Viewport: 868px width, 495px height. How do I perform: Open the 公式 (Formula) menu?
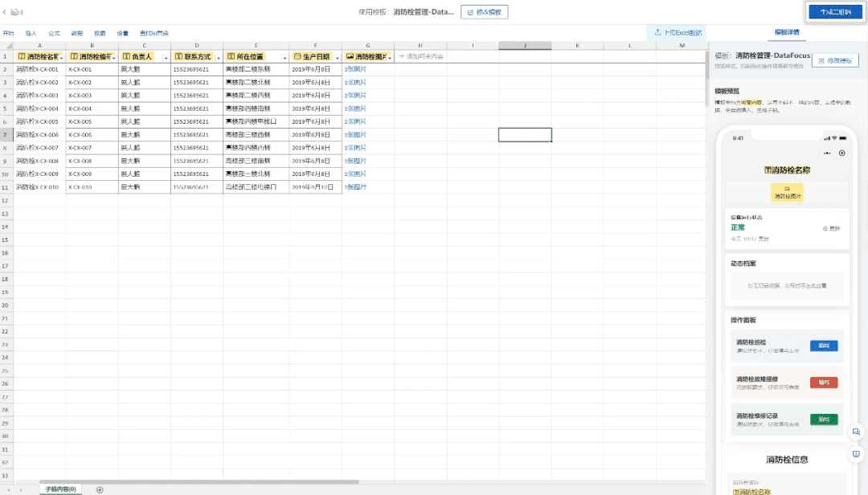pyautogui.click(x=54, y=33)
